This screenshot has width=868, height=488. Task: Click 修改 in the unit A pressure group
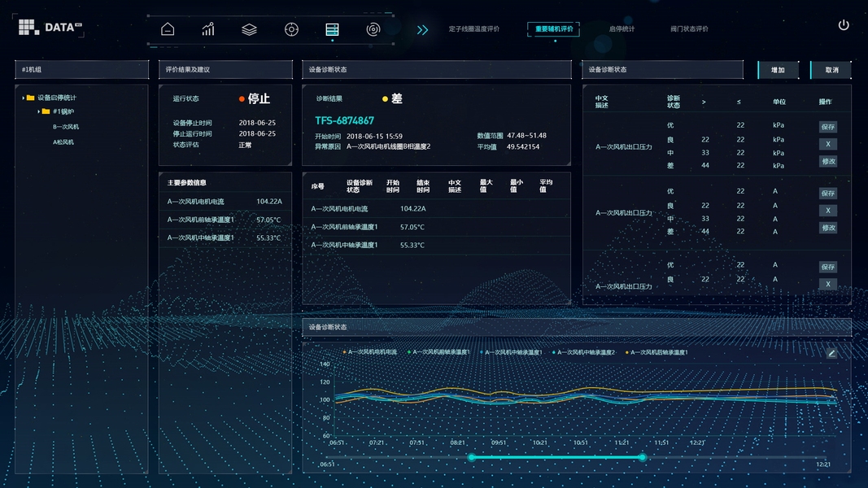click(x=827, y=228)
